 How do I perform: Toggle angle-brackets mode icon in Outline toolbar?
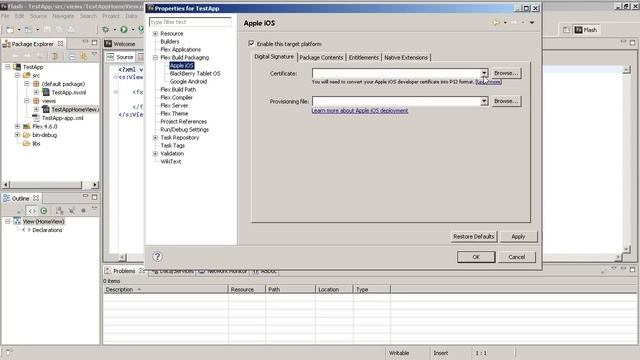tap(32, 211)
